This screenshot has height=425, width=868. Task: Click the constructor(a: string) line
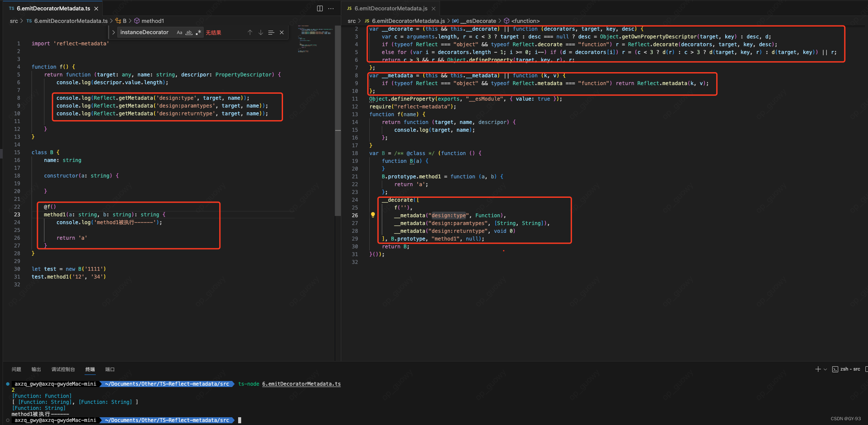click(81, 176)
